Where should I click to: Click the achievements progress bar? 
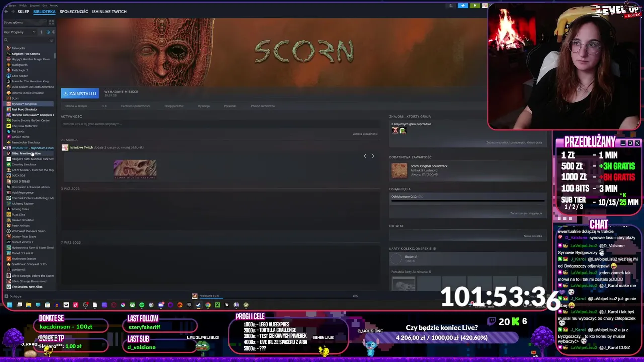click(468, 201)
